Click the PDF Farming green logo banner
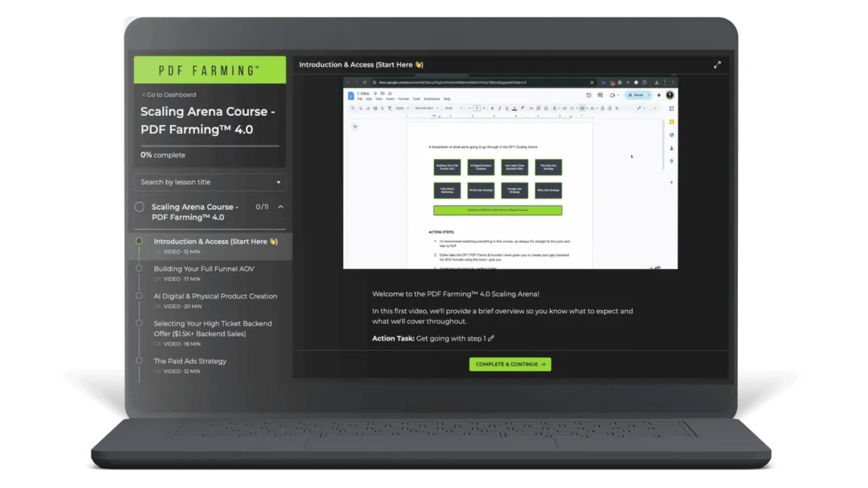This screenshot has width=868, height=488. 210,70
